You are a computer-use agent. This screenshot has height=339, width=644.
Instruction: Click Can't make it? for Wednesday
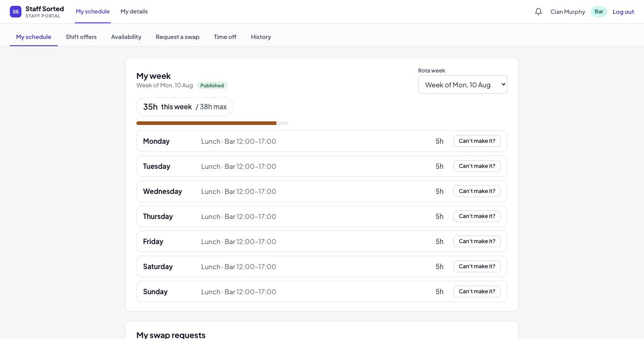tap(477, 191)
